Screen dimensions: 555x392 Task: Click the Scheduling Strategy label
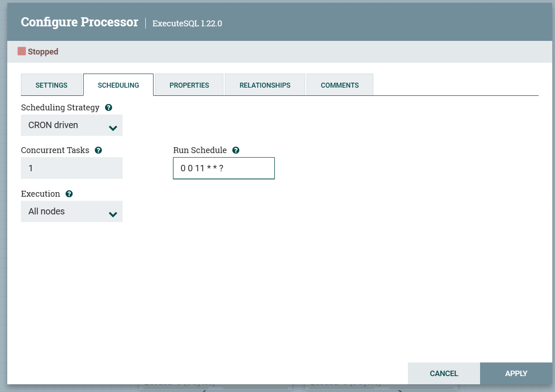(x=60, y=108)
